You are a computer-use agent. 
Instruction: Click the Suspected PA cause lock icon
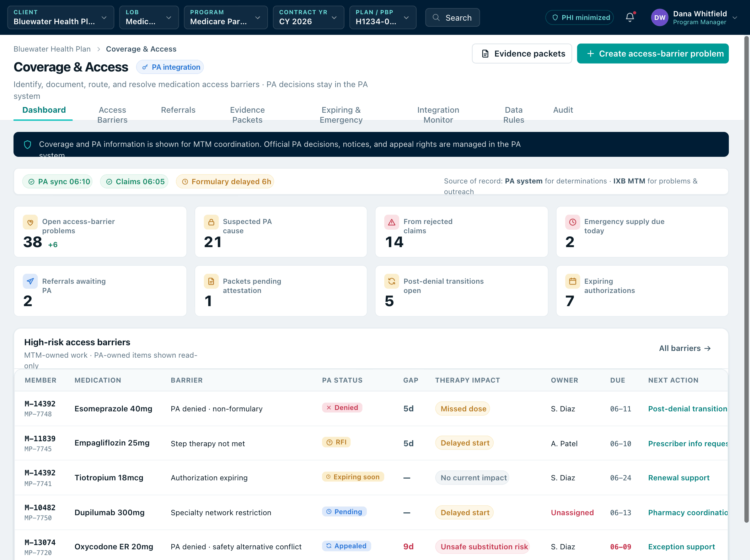tap(211, 222)
